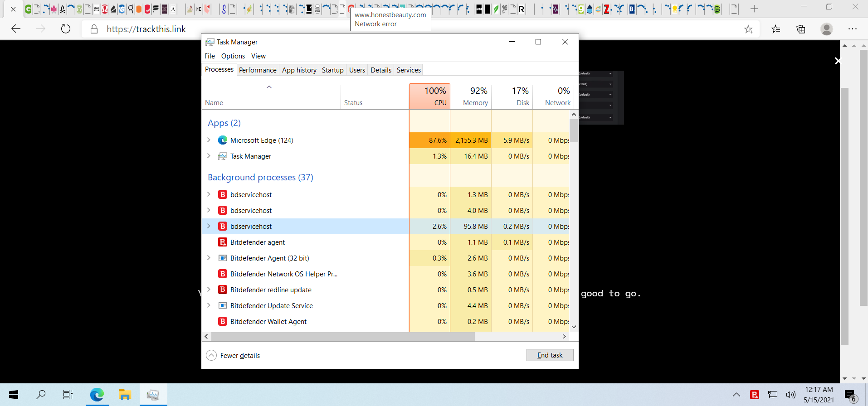Show the Services tab

409,70
